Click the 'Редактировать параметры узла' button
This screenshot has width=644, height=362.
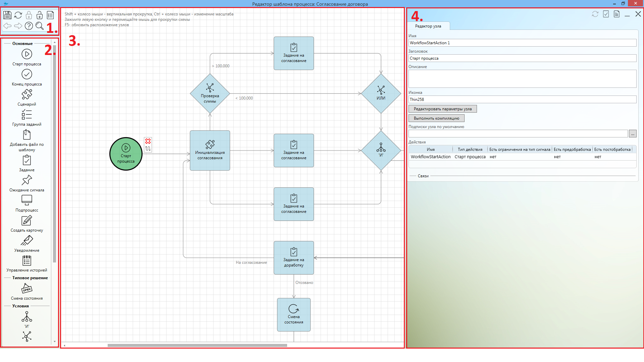coord(442,109)
